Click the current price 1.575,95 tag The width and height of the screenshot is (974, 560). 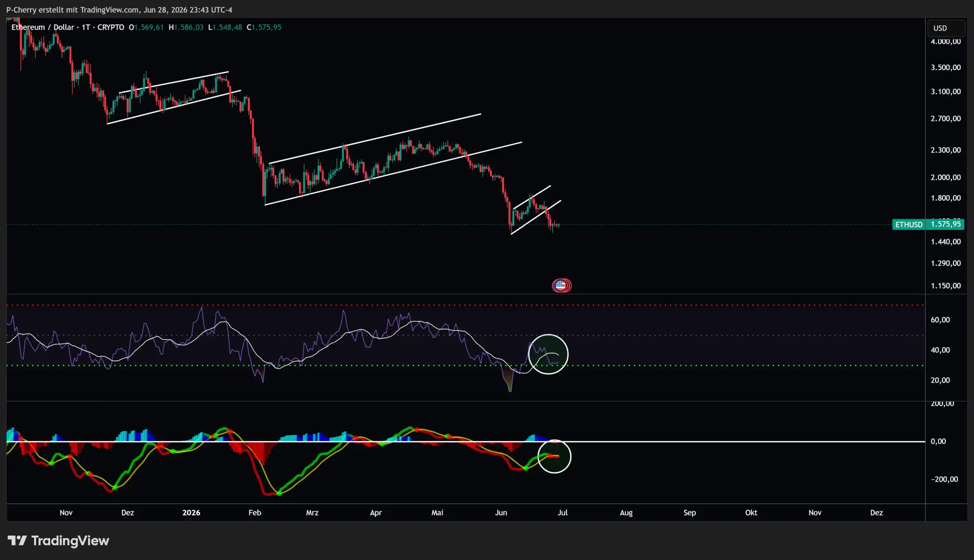point(946,224)
